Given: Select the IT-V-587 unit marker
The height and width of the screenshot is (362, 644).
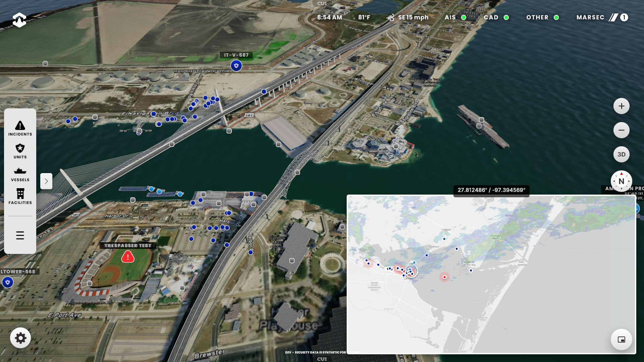Looking at the screenshot, I should [x=236, y=66].
